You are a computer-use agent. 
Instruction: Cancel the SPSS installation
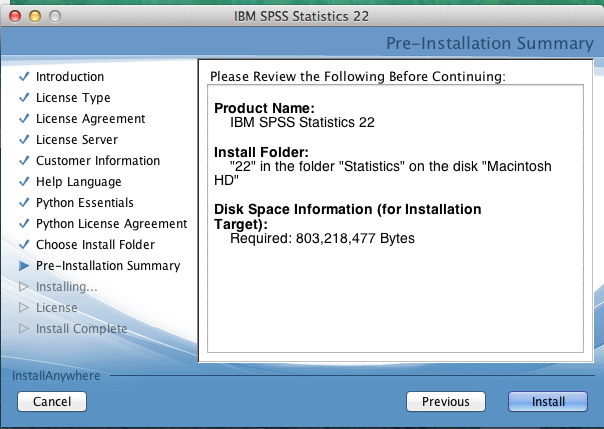(52, 402)
